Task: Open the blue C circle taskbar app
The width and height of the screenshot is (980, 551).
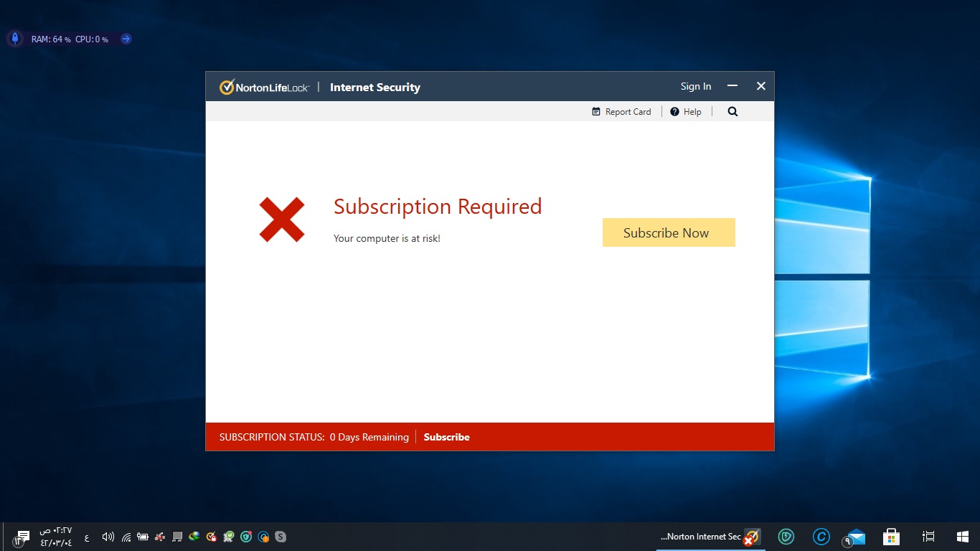Action: click(821, 537)
